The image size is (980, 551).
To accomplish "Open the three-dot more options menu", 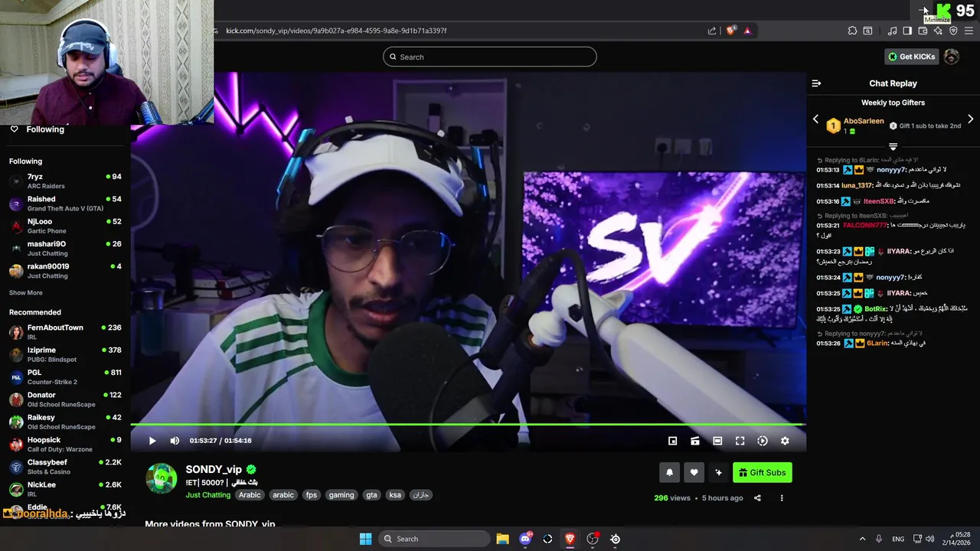I will (782, 498).
